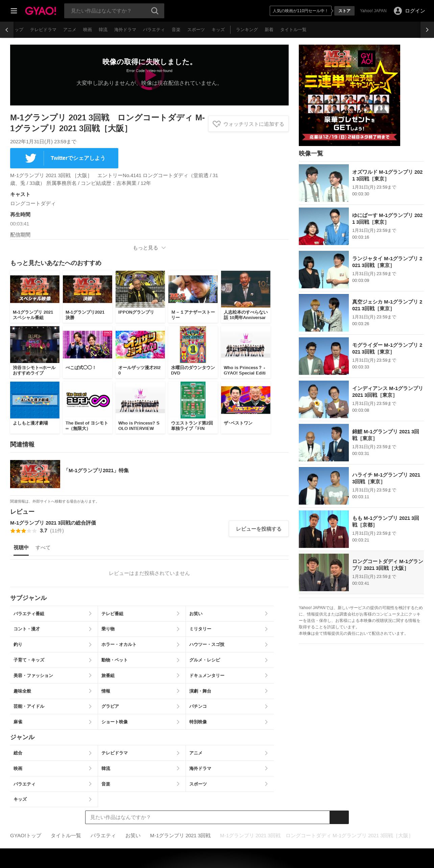This screenshot has height=868, width=434.
Task: Focus the bottom search input field
Action: pos(208,817)
